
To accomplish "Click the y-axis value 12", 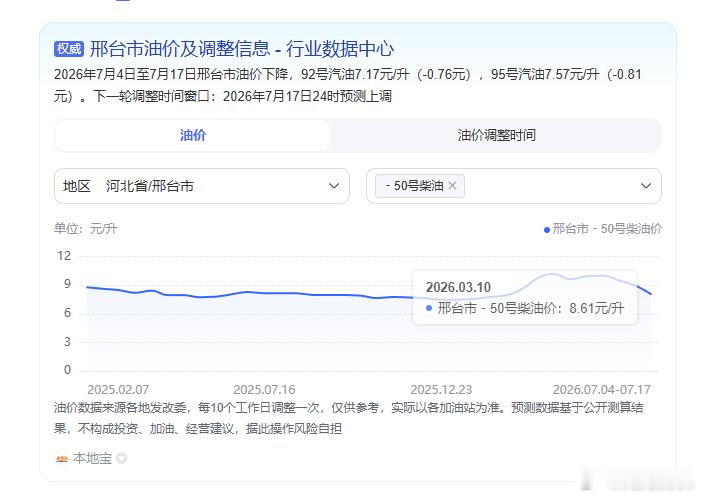I will click(64, 256).
